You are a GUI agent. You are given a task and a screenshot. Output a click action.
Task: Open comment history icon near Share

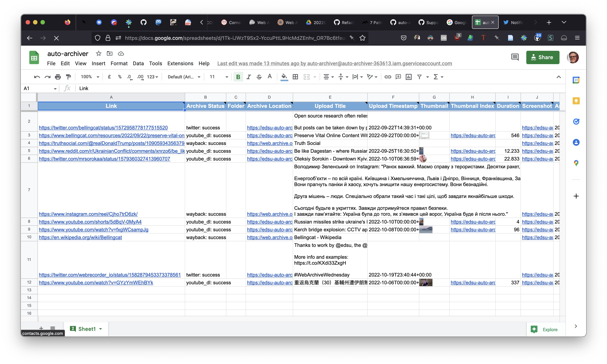coord(515,57)
